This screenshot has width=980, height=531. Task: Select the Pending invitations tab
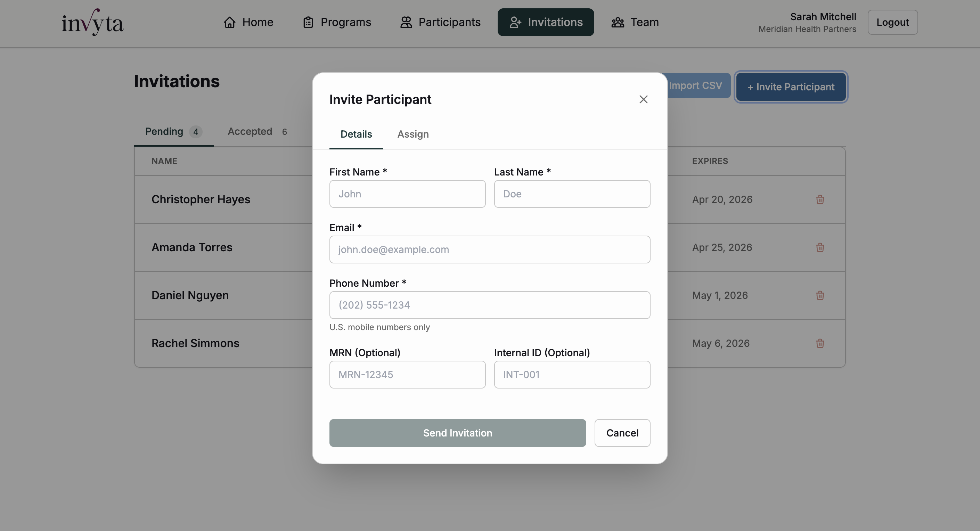[173, 132]
